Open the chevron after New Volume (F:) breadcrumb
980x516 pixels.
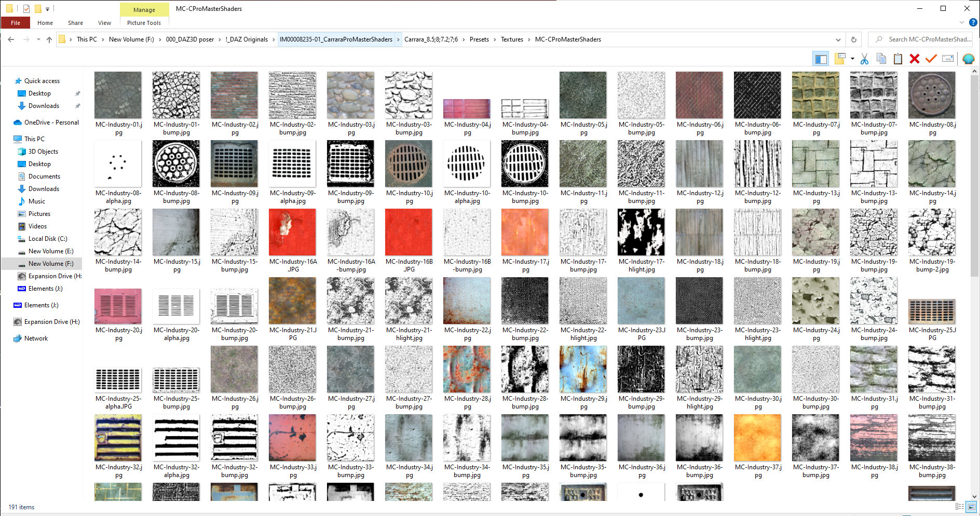[160, 39]
